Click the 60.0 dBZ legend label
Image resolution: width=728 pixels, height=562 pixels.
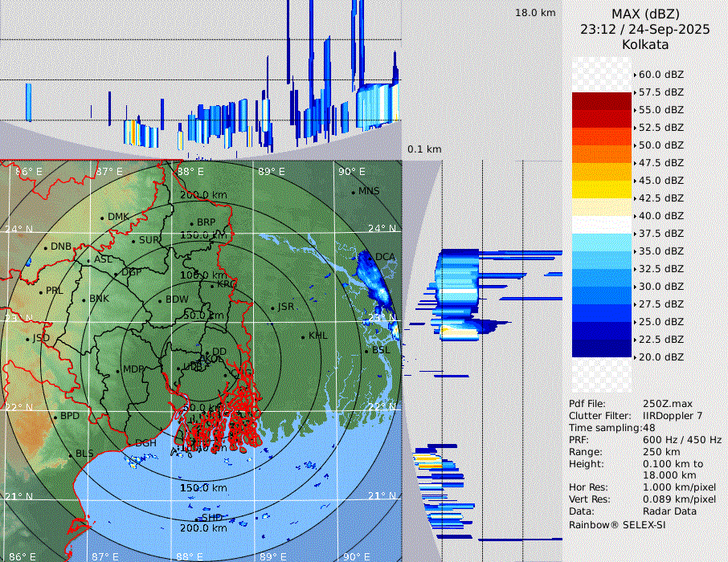pos(661,75)
